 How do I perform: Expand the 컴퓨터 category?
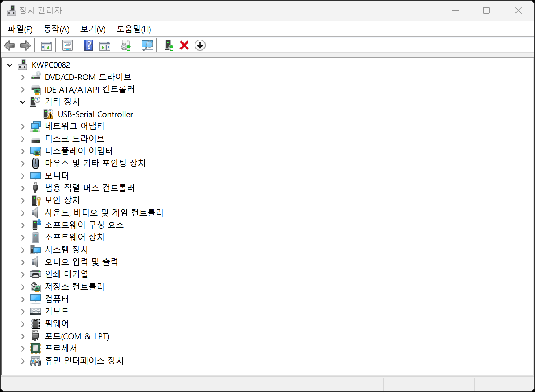click(23, 299)
